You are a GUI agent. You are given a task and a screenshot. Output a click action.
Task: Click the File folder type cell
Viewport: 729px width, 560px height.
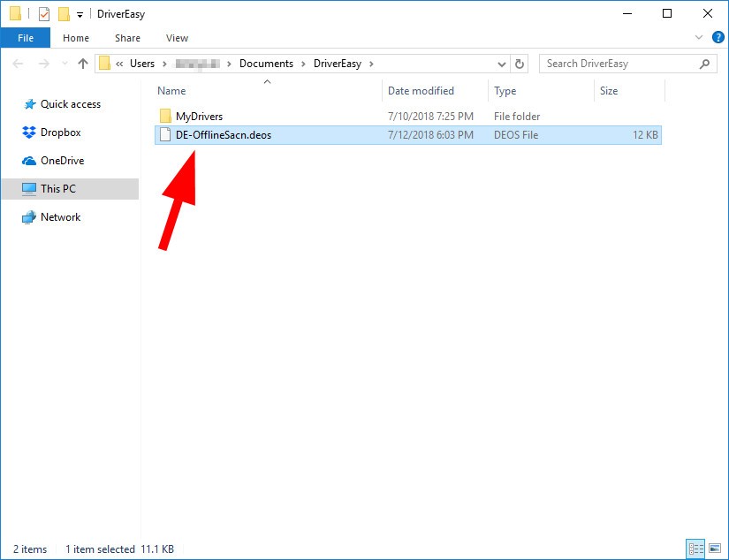pyautogui.click(x=517, y=117)
